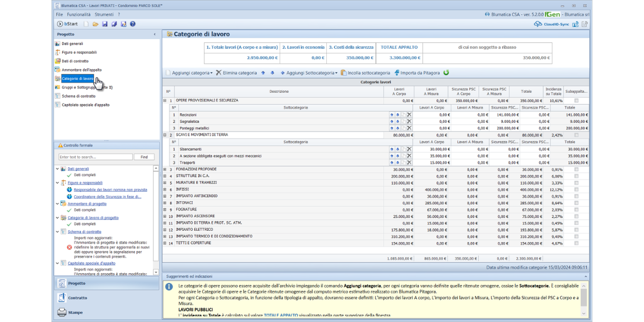Click Elimina categoria in the toolbar
This screenshot has height=322, width=644.
coord(236,73)
